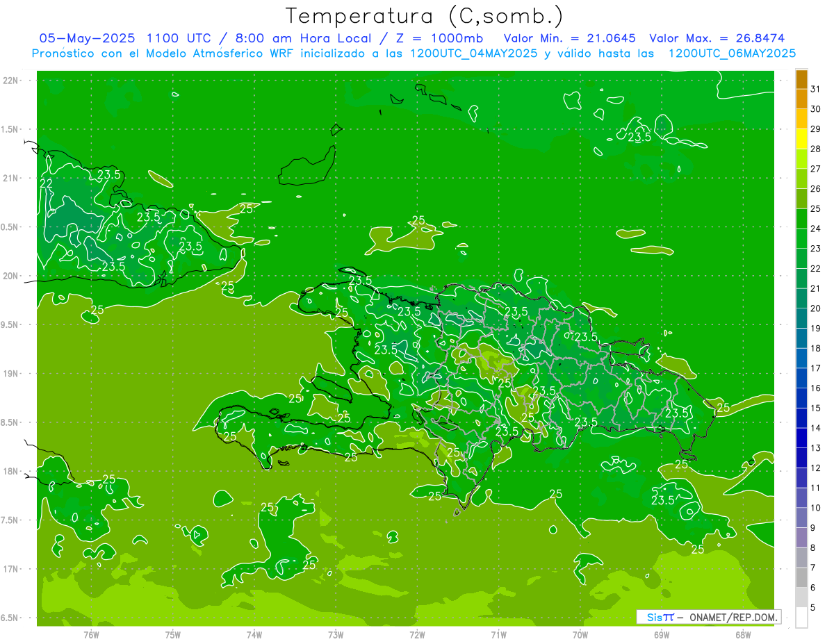
Task: Click the title "Temperatura (C,somb.)"
Action: pyautogui.click(x=424, y=16)
